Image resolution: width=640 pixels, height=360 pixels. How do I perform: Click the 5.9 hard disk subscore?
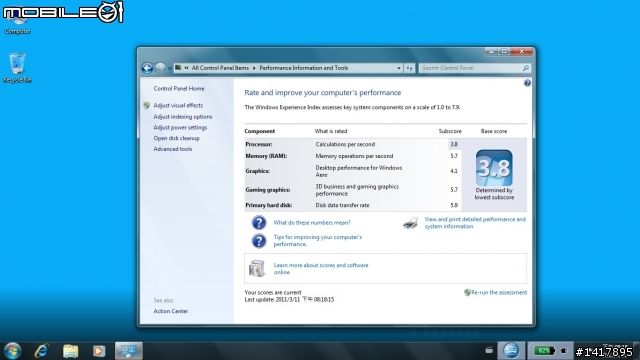454,205
